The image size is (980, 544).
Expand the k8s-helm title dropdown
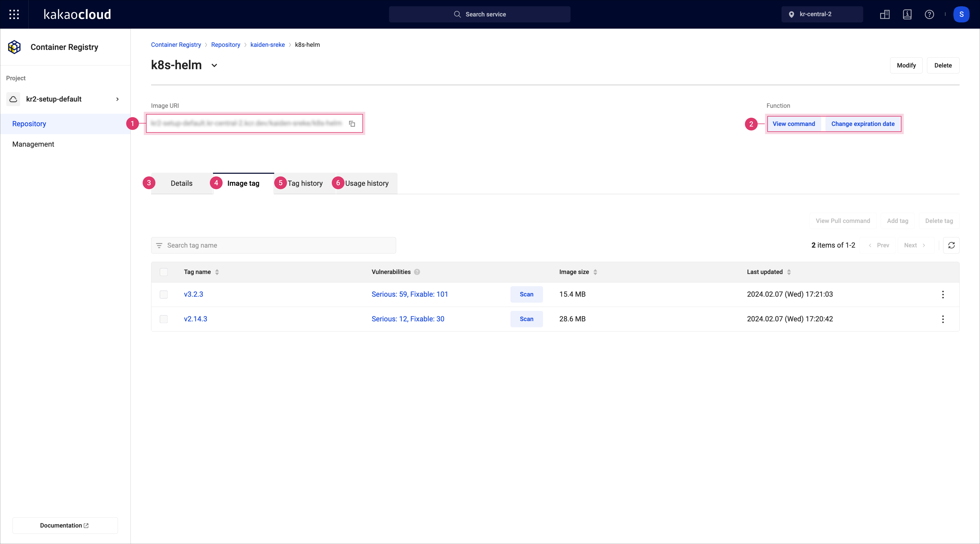click(214, 65)
